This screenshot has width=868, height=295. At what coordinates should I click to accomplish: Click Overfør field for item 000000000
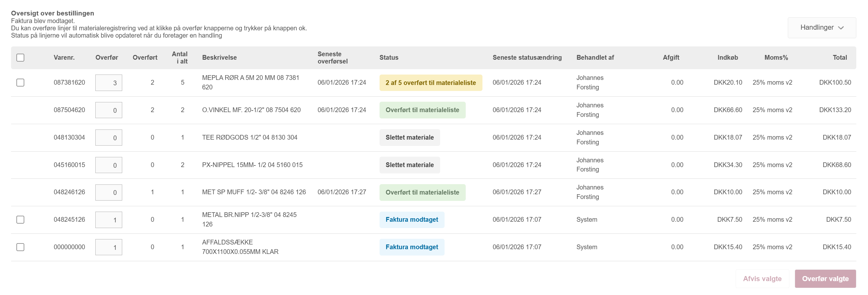pyautogui.click(x=109, y=247)
